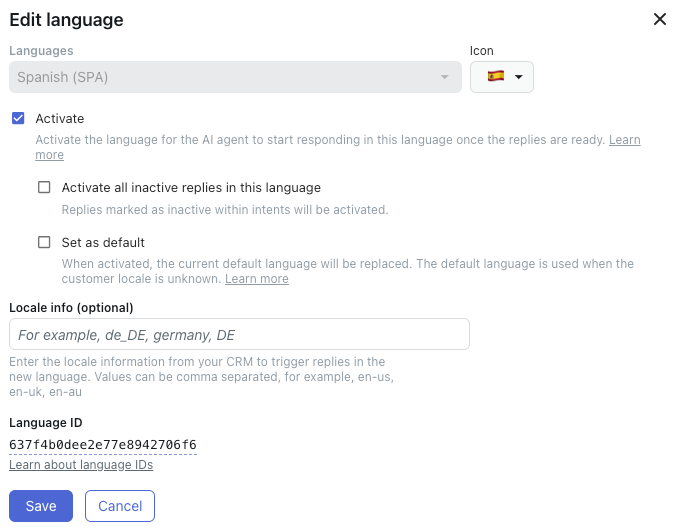
Task: Close the Edit language dialog
Action: click(x=660, y=19)
